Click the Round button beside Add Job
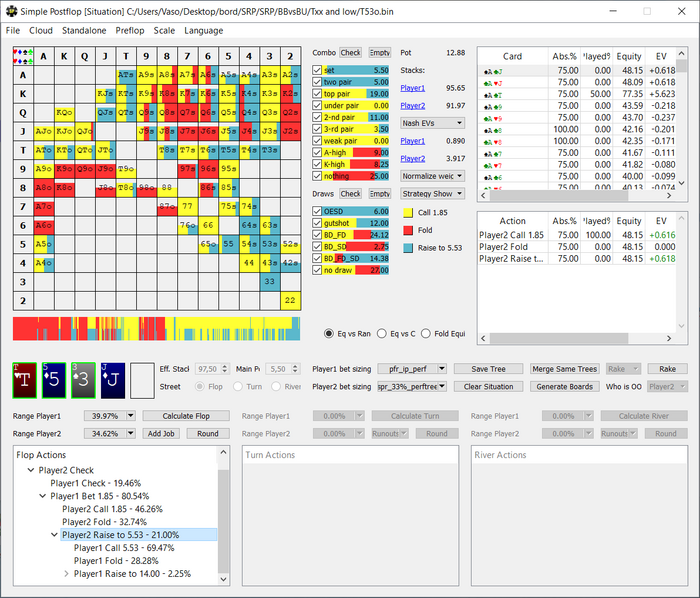700x598 pixels. (x=208, y=433)
